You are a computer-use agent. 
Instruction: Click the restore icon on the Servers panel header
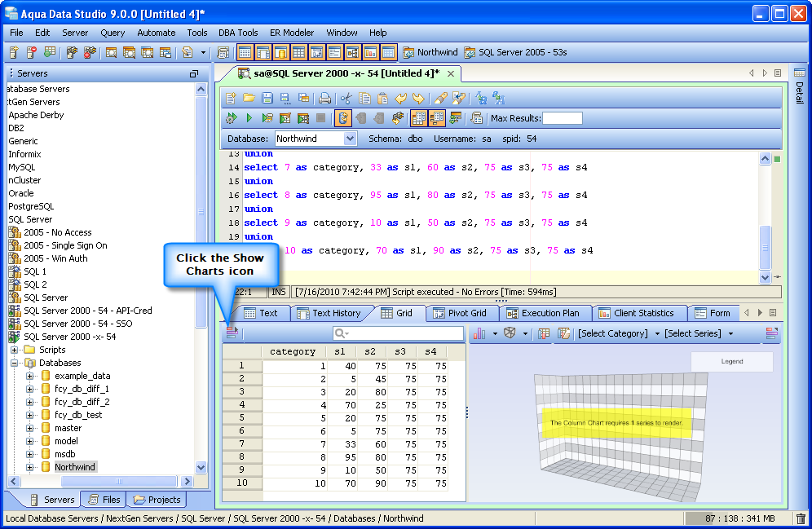(194, 73)
